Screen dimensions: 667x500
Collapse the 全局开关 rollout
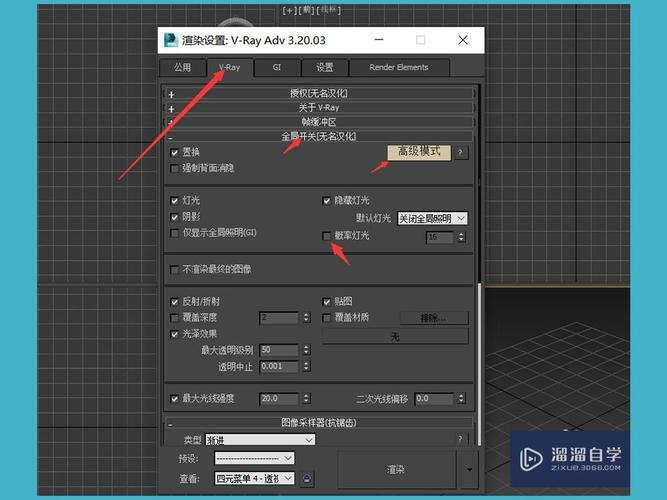click(x=319, y=137)
